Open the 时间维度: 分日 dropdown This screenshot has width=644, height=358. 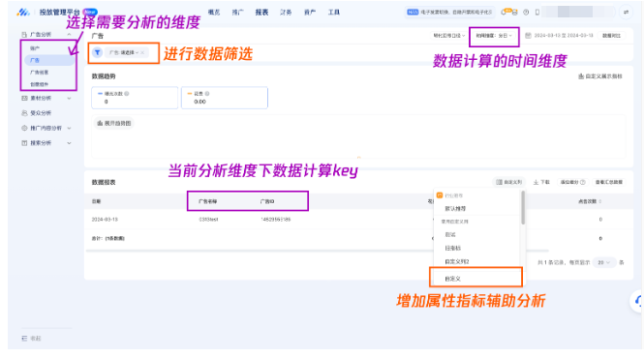click(x=494, y=36)
